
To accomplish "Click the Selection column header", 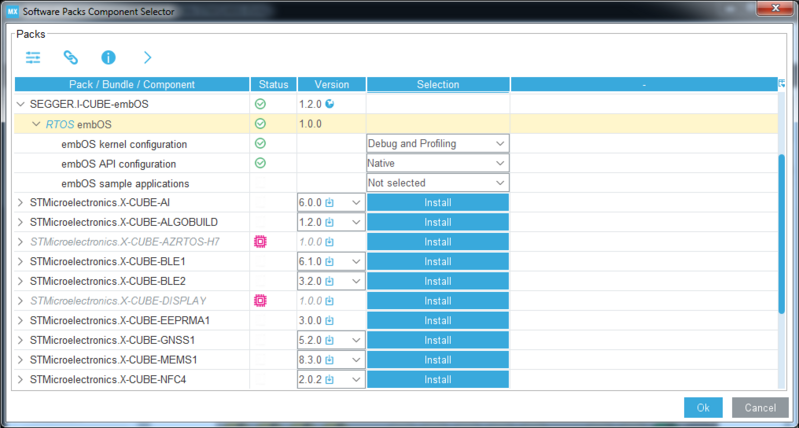I will click(x=438, y=85).
